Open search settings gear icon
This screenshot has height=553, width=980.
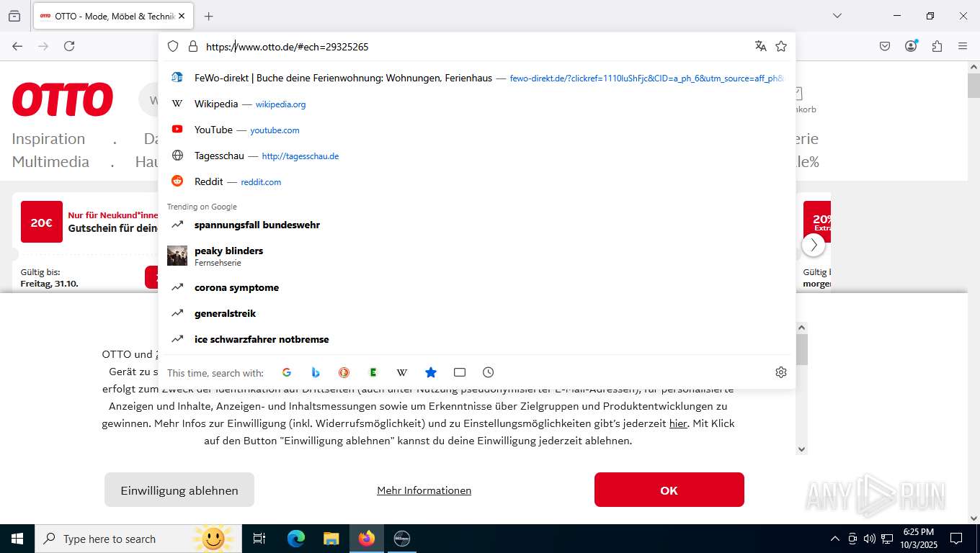(x=781, y=372)
